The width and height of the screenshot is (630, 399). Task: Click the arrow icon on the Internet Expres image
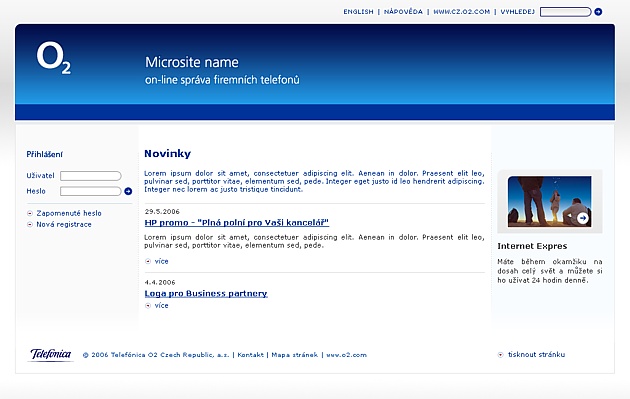point(583,218)
